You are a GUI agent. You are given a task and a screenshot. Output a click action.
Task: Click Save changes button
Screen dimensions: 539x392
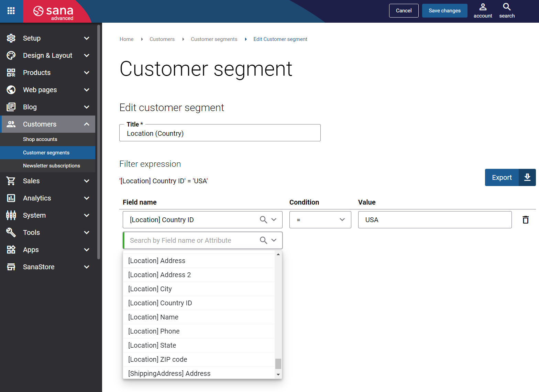point(444,11)
